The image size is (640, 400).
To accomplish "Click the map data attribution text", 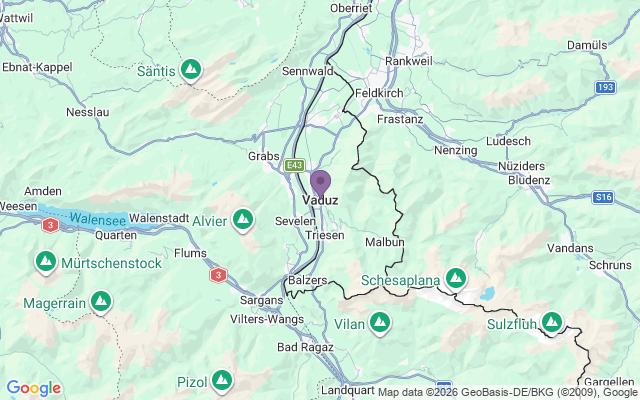I will [508, 393].
